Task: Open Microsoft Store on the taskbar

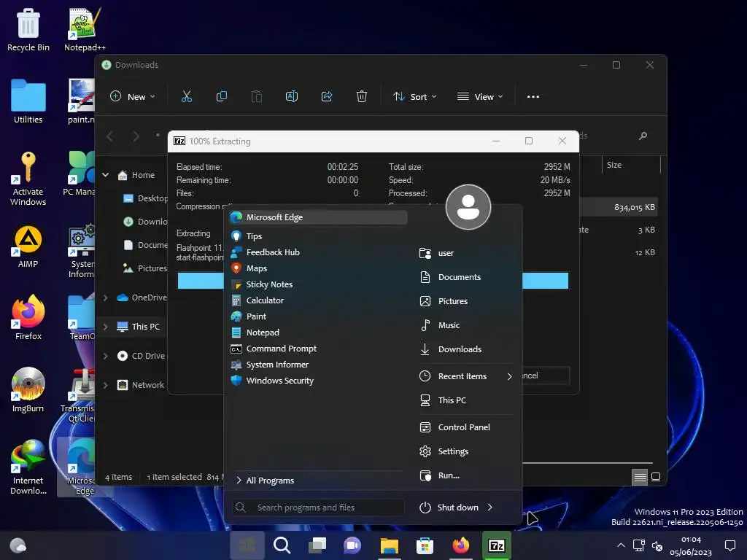Action: tap(425, 545)
